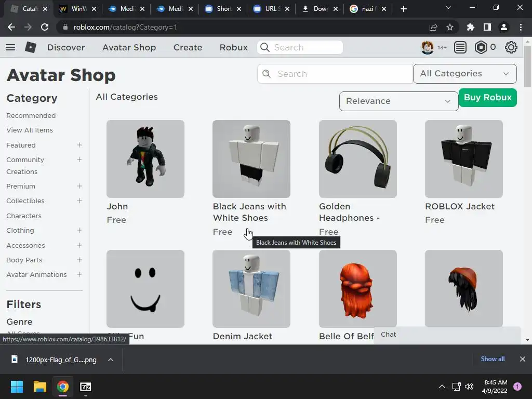Click the browser forward arrow
Viewport: 532px width, 399px height.
point(28,27)
